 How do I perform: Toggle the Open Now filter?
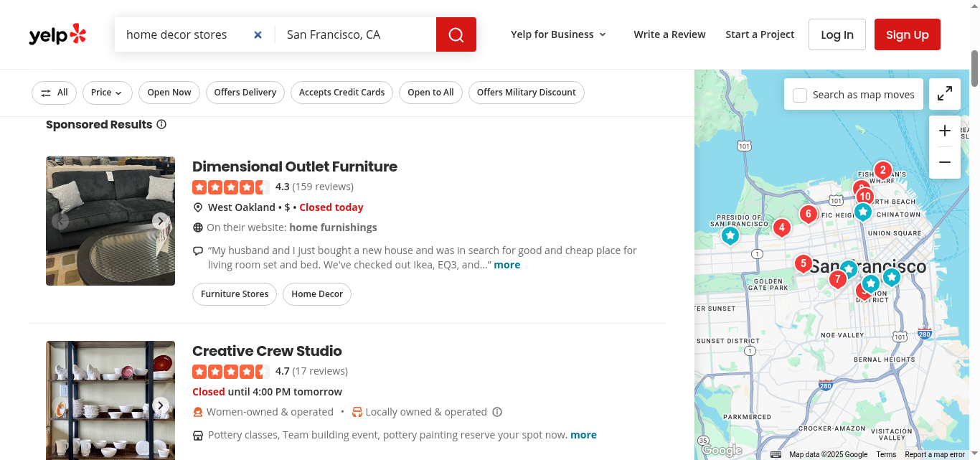[169, 93]
